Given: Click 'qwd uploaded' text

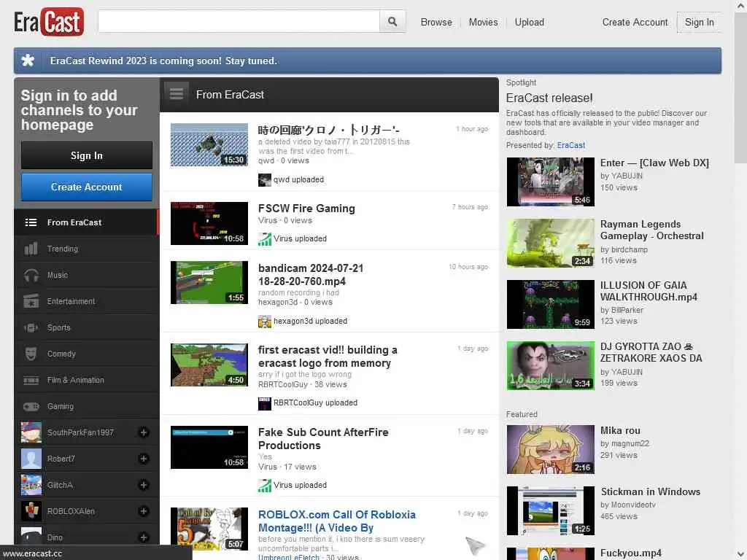Looking at the screenshot, I should tap(298, 179).
